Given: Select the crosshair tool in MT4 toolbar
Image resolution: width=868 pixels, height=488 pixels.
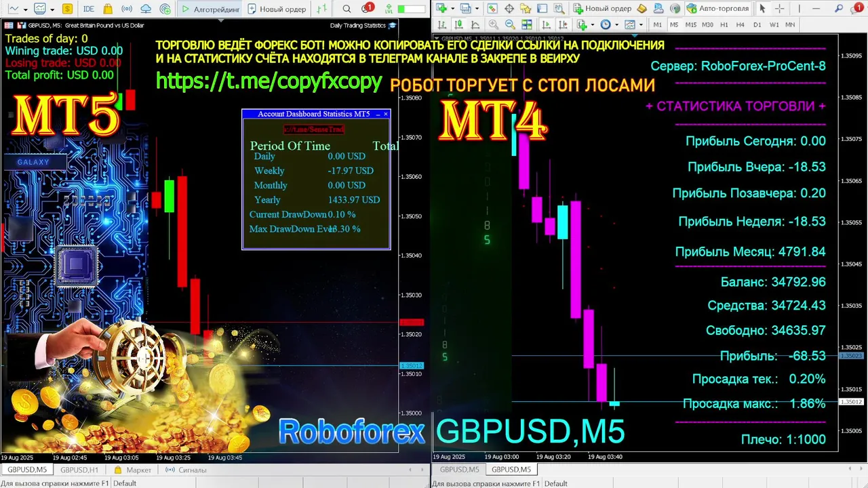Looking at the screenshot, I should (x=780, y=9).
